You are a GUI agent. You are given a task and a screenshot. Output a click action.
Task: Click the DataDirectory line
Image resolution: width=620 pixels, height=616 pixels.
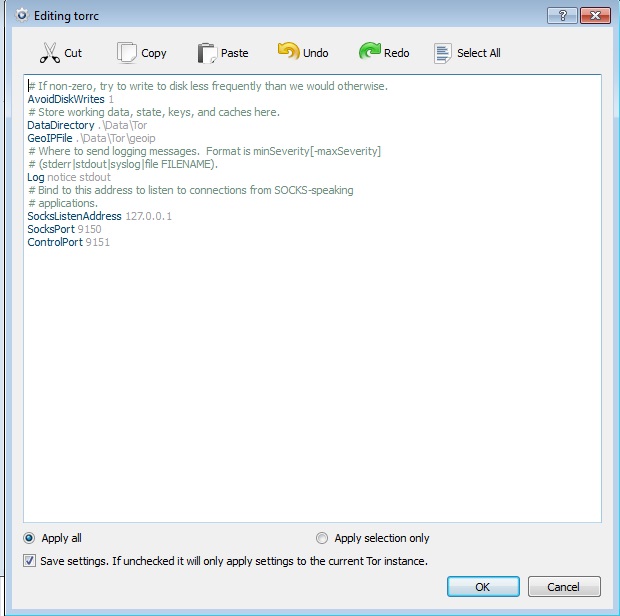point(87,125)
